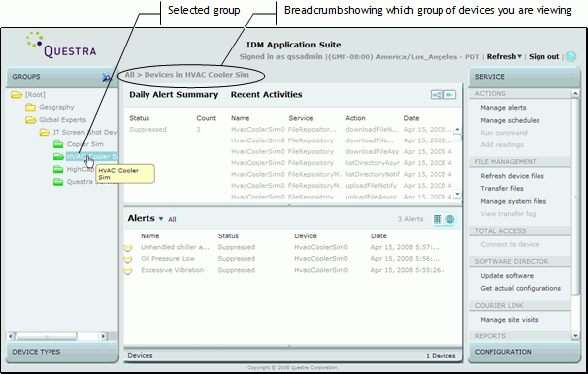Click Groups scrollbar right arrow

103,336
